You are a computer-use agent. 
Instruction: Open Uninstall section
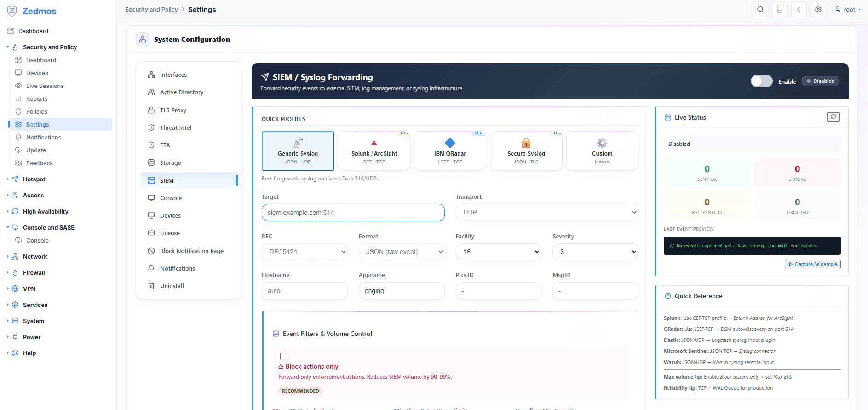[189, 286]
